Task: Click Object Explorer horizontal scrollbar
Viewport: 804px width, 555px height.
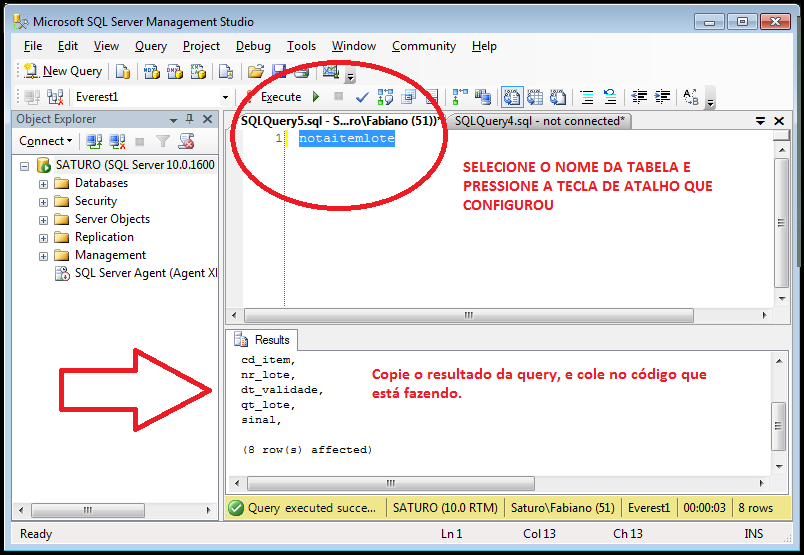Action: (88, 510)
